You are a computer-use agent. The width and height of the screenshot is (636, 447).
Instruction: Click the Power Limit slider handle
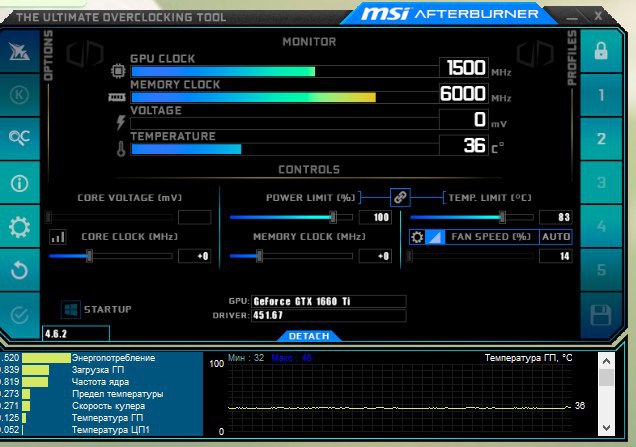[333, 217]
